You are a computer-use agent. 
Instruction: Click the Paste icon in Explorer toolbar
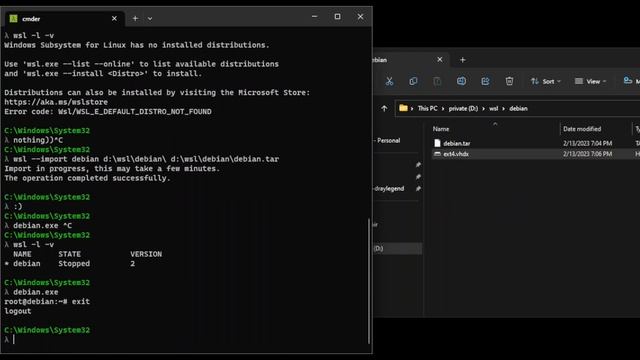(x=437, y=81)
